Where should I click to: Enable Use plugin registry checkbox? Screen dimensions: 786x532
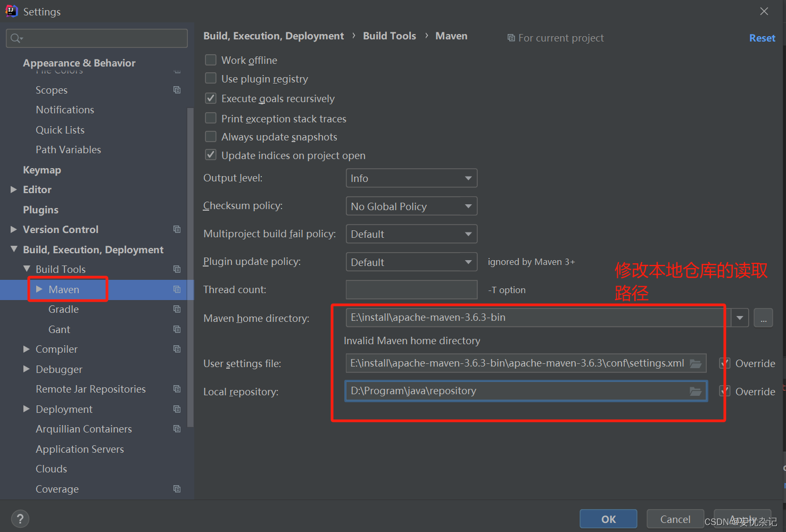click(x=211, y=78)
